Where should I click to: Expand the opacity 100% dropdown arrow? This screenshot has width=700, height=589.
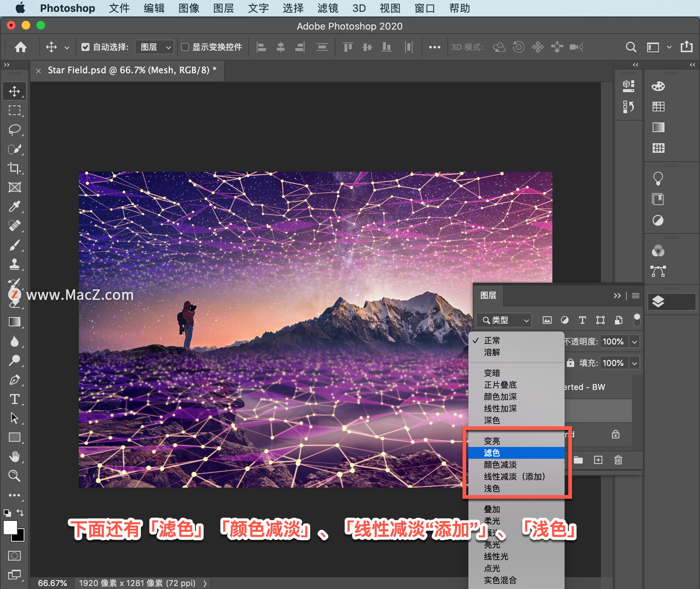635,341
